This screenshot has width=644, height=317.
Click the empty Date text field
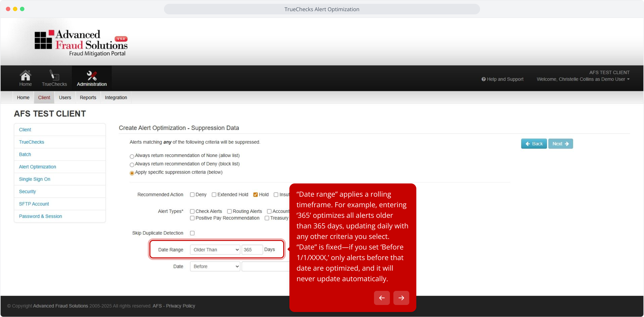tap(266, 267)
